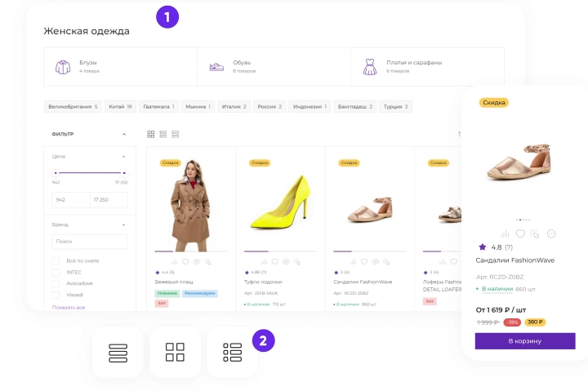Image resolution: width=588 pixels, height=391 pixels.
Task: Click sandal image in popup card
Action: (x=520, y=162)
